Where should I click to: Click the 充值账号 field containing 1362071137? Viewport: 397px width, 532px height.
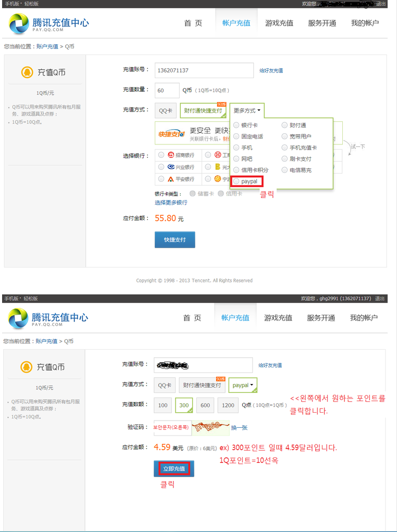click(x=204, y=70)
